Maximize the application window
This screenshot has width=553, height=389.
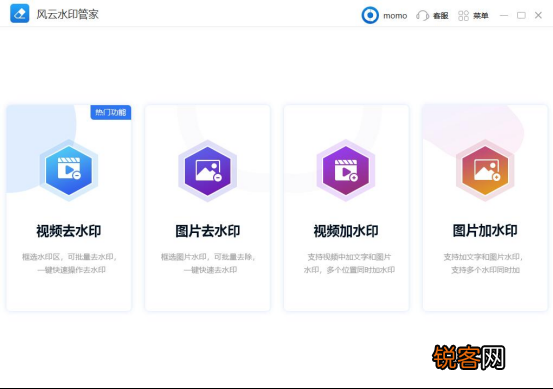tap(521, 16)
